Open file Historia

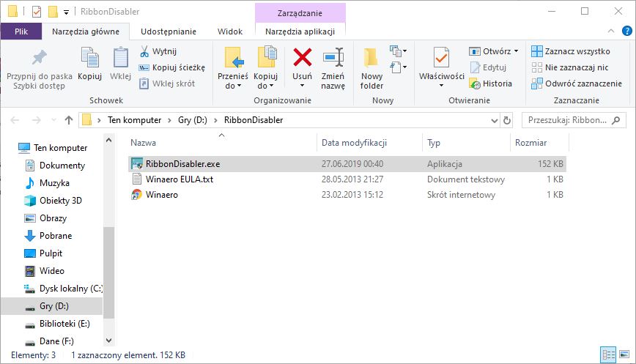click(x=491, y=83)
